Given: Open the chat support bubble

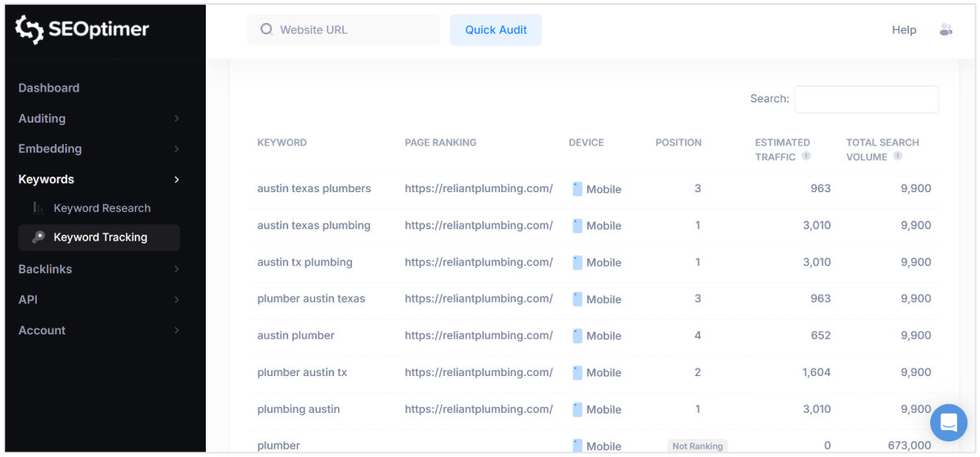Looking at the screenshot, I should coord(948,423).
